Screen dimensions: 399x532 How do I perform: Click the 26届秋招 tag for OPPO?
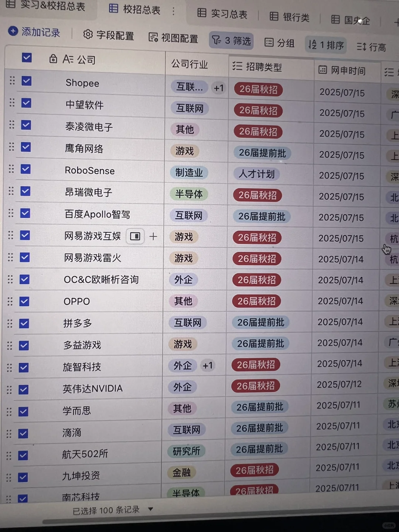(256, 301)
